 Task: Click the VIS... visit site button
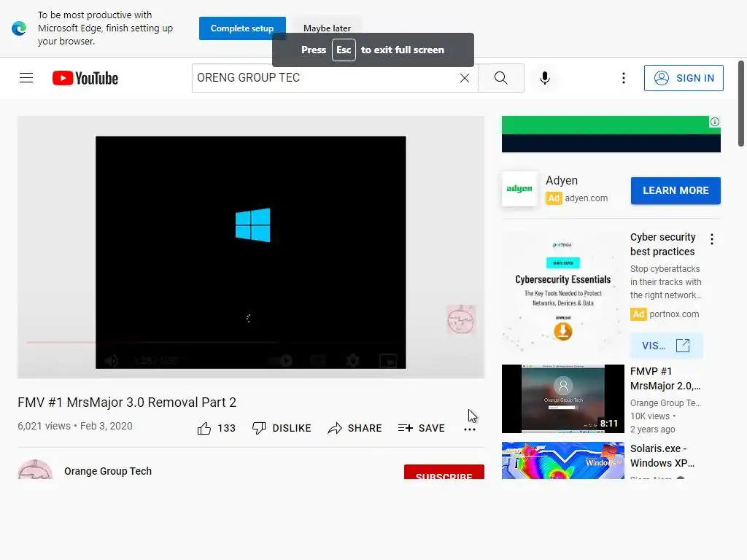pyautogui.click(x=666, y=346)
